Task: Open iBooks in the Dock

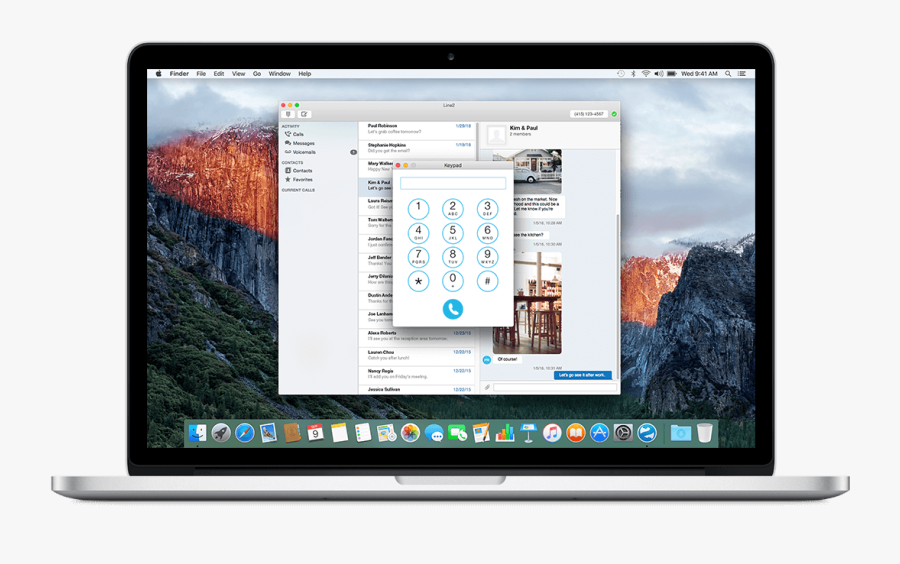Action: (575, 433)
